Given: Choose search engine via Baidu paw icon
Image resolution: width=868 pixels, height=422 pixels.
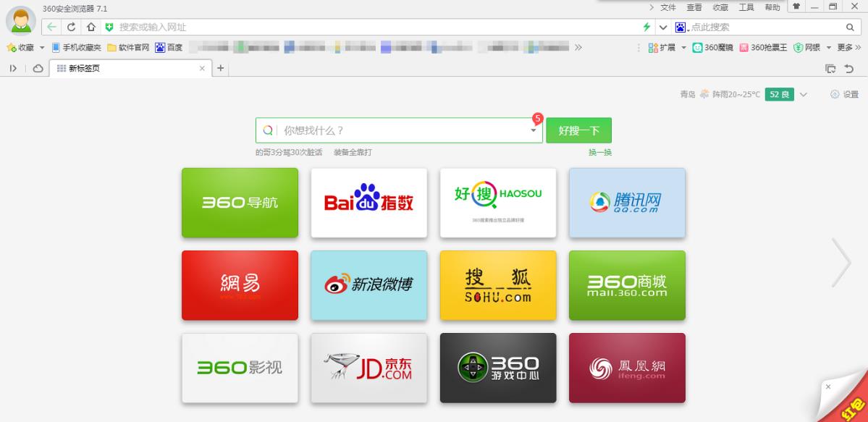Looking at the screenshot, I should point(681,27).
